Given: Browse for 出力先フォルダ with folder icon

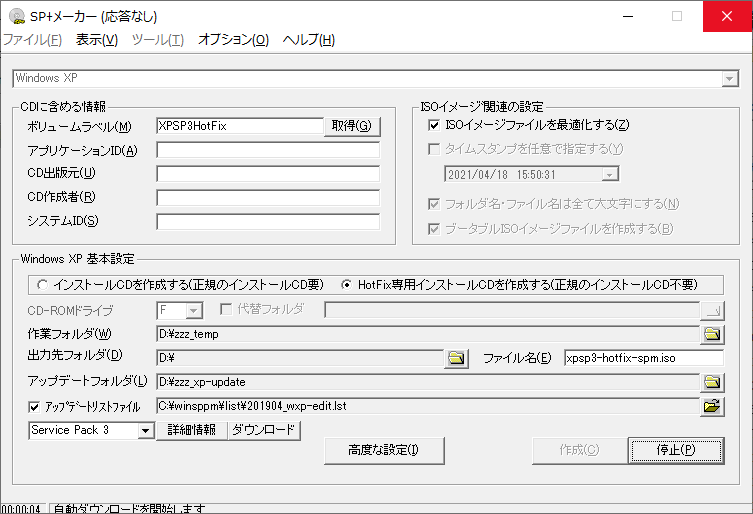Looking at the screenshot, I should point(456,358).
